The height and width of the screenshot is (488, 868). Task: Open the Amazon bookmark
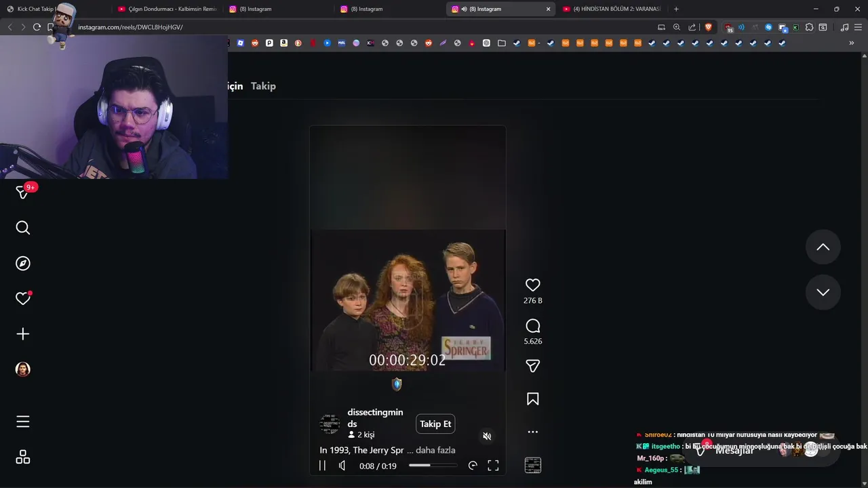pos(283,43)
